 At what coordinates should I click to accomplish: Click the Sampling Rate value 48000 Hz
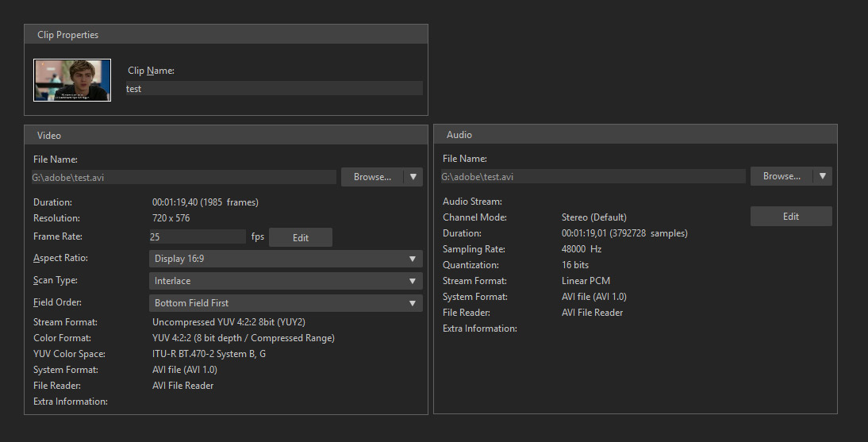pyautogui.click(x=582, y=249)
